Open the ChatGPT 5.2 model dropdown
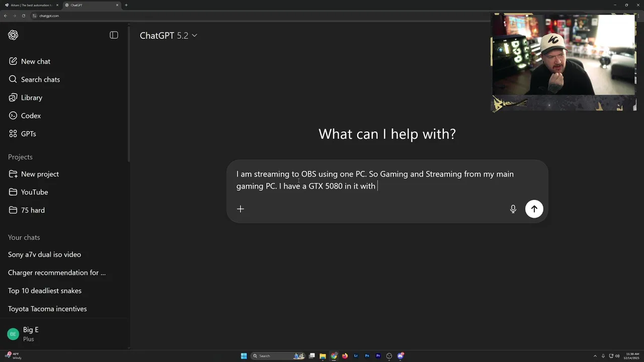This screenshot has height=362, width=644. 169,35
